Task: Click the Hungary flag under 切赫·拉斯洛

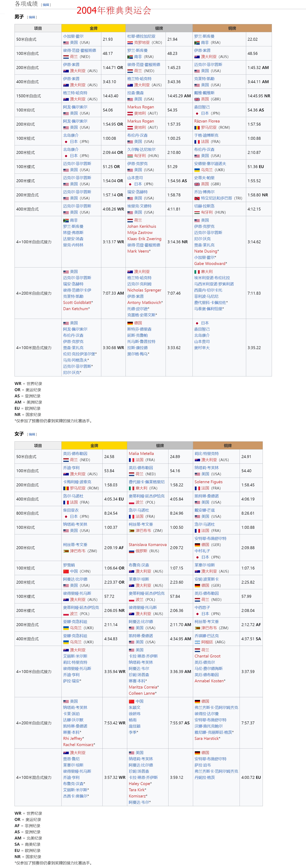Action: tap(197, 213)
